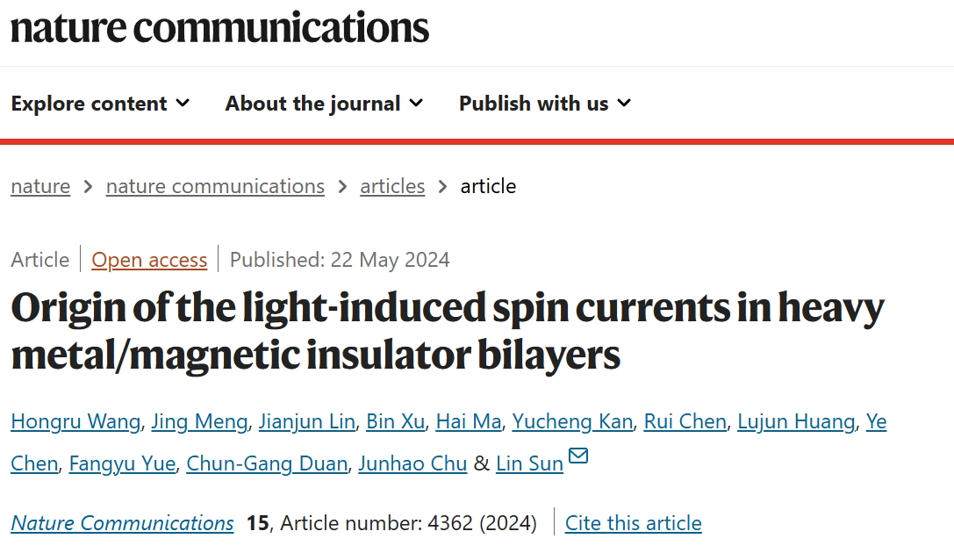This screenshot has height=560, width=954.
Task: Click the Open access link
Action: coord(149,260)
